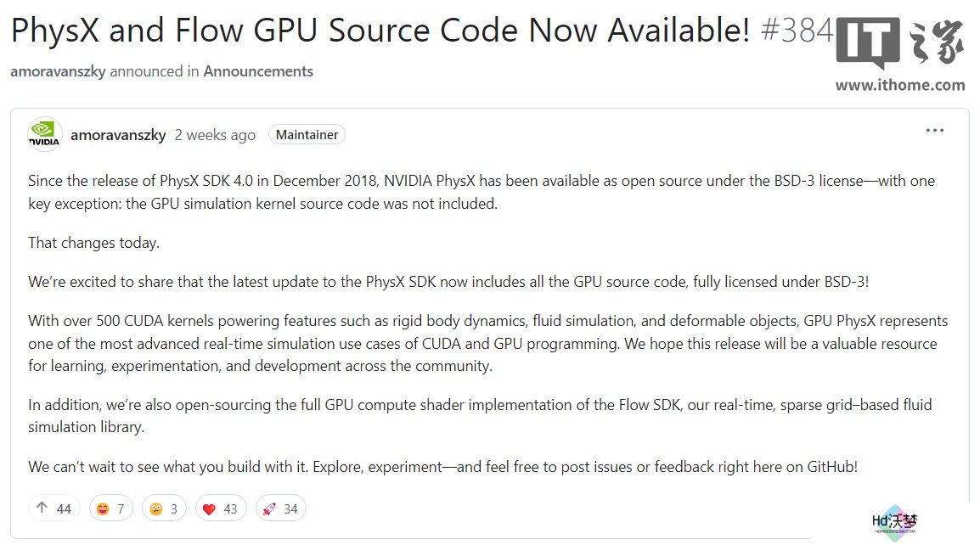
Task: Toggle the rocket reaction with 34
Action: [280, 508]
